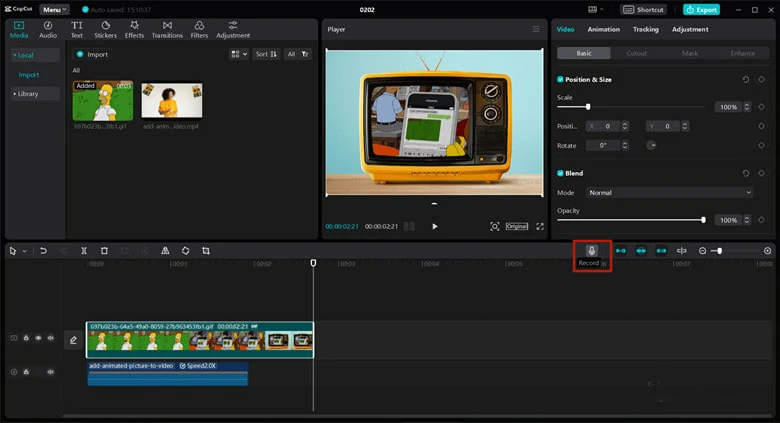Adjust the Scale slider
This screenshot has width=780, height=423.
[x=588, y=107]
